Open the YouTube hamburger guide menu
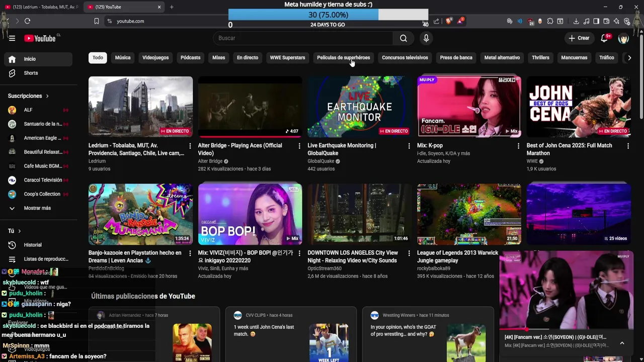This screenshot has height=362, width=644. coord(12,38)
